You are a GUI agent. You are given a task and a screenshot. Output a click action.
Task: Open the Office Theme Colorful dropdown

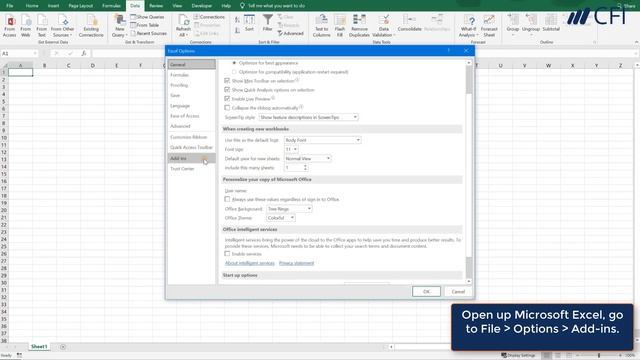pyautogui.click(x=281, y=218)
